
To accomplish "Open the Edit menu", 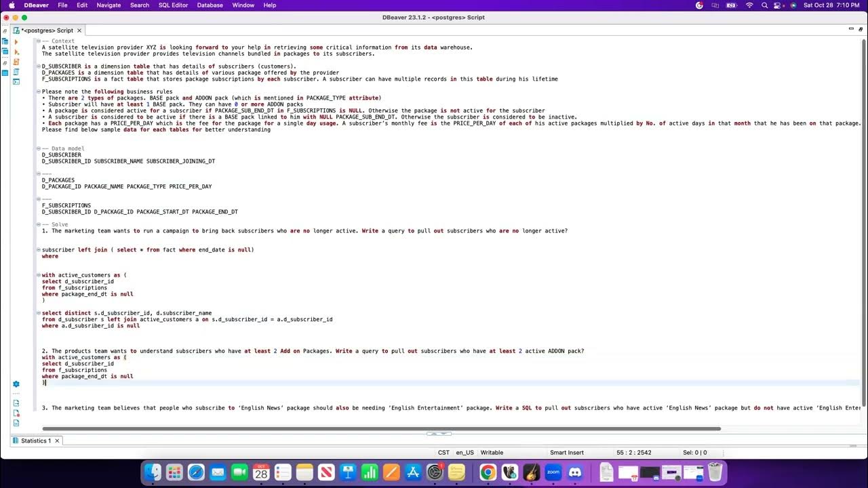I will 82,5.
